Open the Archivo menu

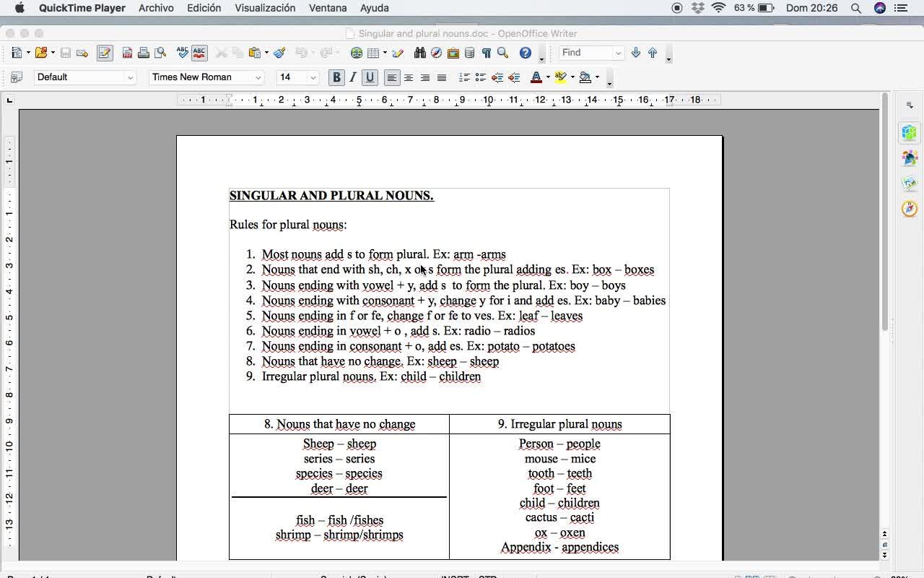tap(156, 8)
